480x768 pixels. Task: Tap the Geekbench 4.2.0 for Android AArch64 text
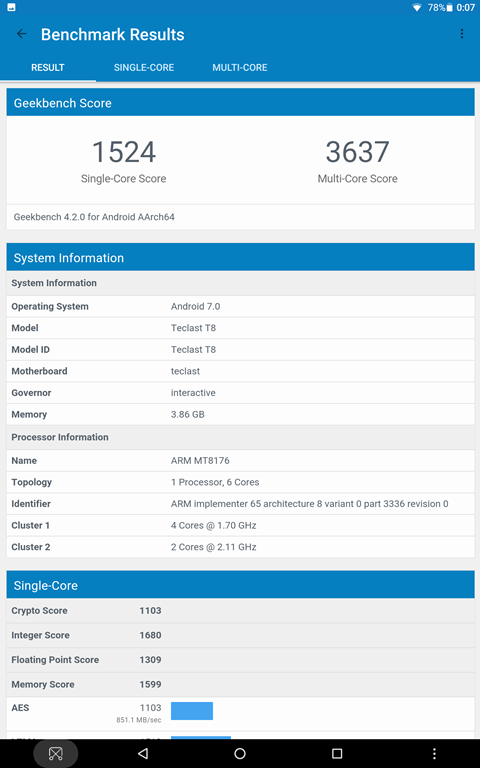(x=94, y=217)
